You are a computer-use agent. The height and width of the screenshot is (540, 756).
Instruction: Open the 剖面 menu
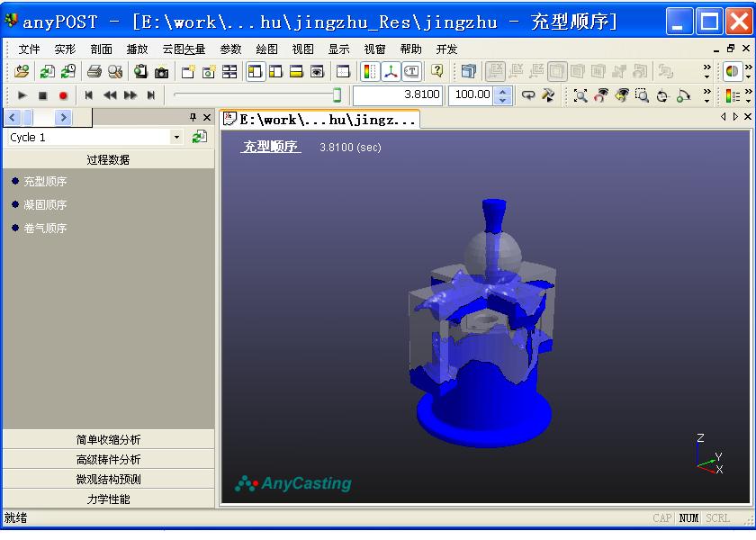click(101, 49)
